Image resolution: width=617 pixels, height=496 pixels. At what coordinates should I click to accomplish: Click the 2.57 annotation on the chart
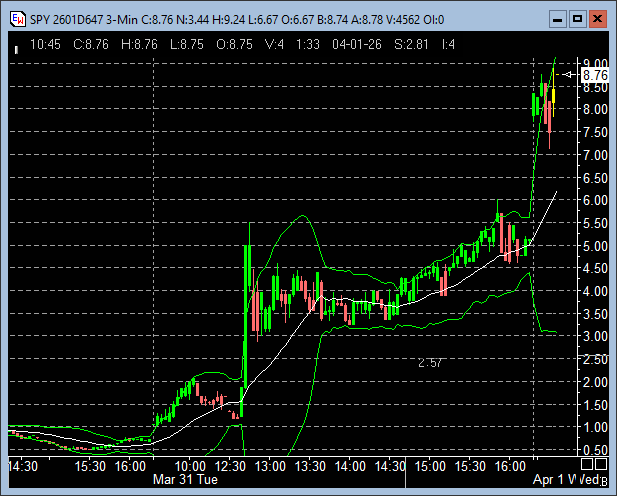(x=430, y=363)
